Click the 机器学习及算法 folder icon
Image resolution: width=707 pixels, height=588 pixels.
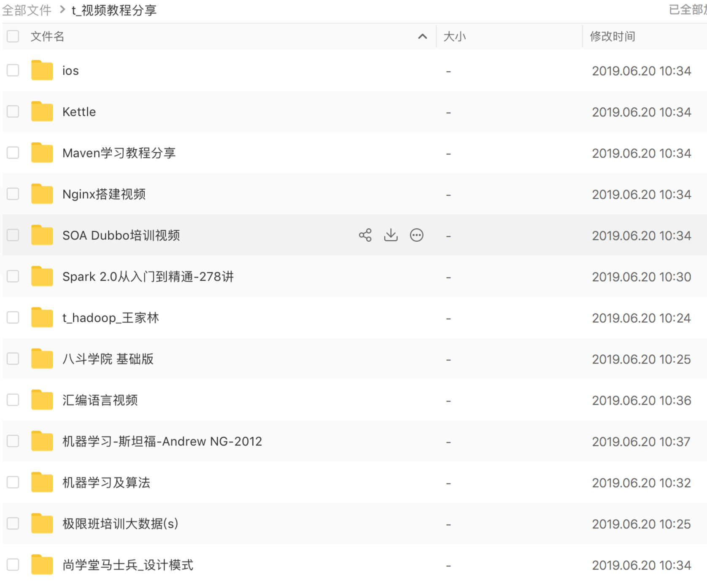[x=42, y=482]
